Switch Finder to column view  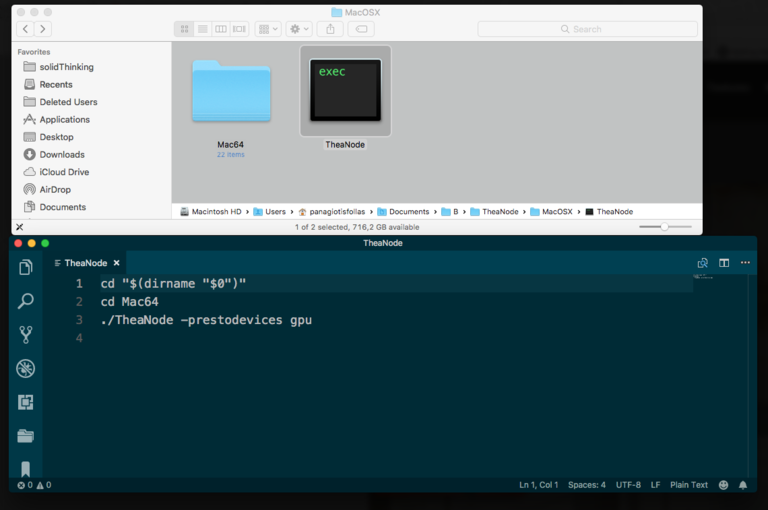coord(221,29)
